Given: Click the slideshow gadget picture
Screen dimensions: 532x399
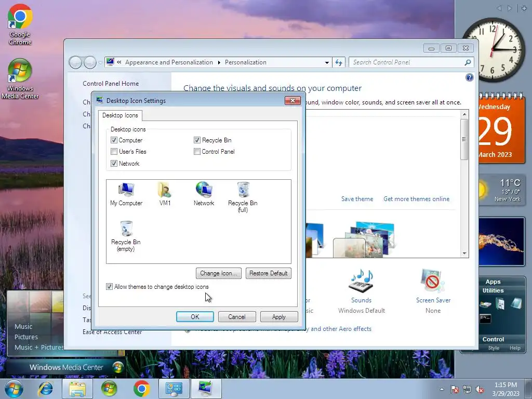Looking at the screenshot, I should tap(501, 242).
